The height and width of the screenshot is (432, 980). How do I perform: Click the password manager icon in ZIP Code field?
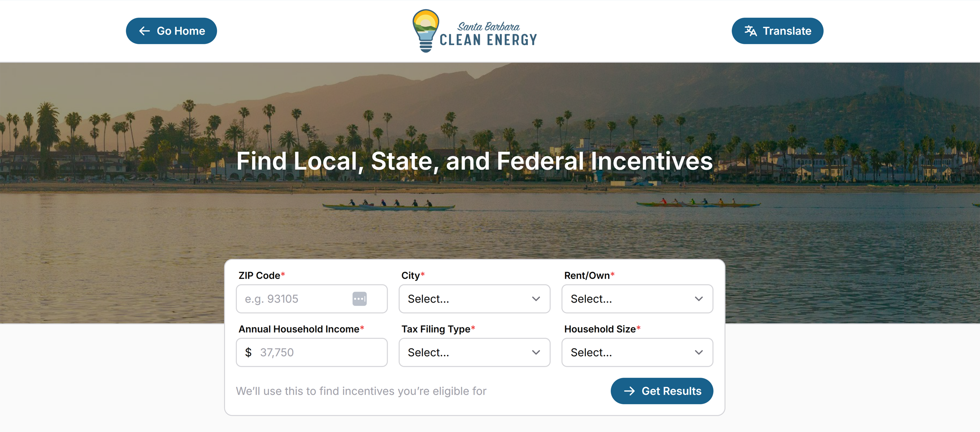click(359, 299)
